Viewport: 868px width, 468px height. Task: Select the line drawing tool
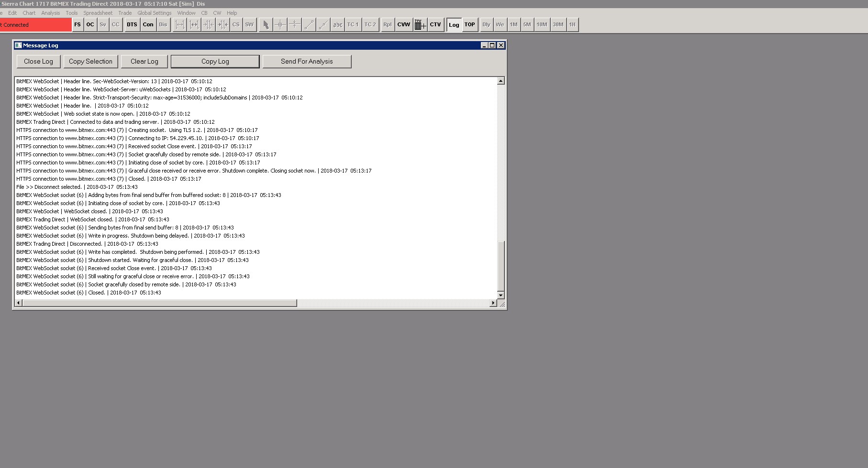(x=309, y=25)
